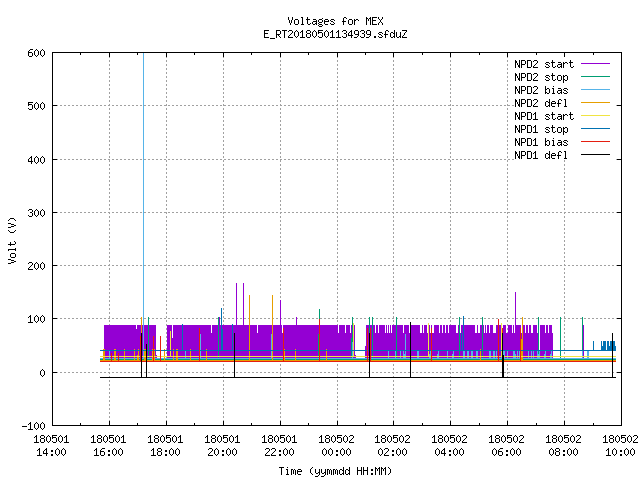This screenshot has width=640, height=480.
Task: Click the orange NPD2 defl legend line
Action: 596,103
